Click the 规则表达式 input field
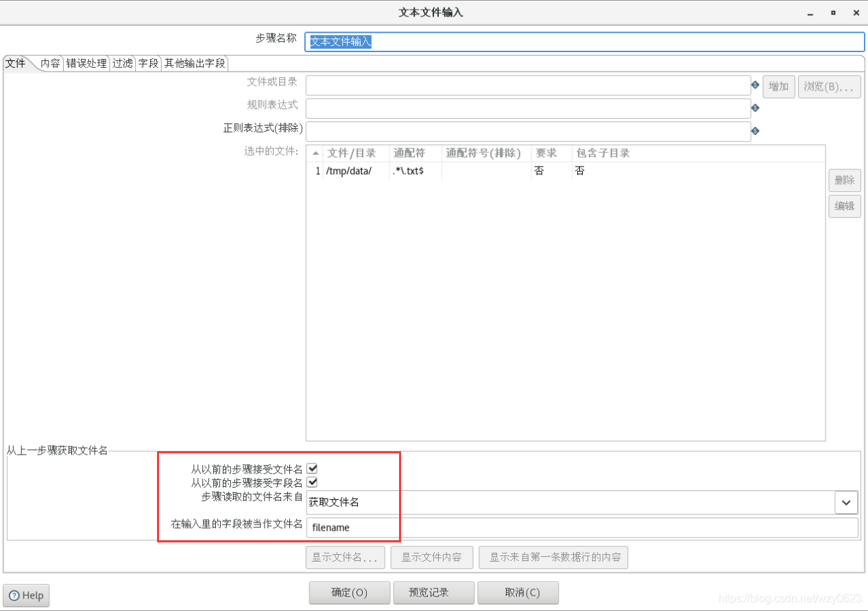 point(529,108)
